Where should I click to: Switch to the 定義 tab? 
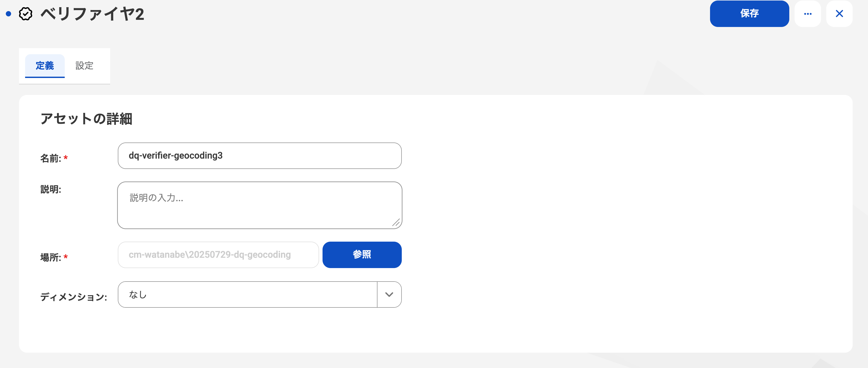click(45, 66)
